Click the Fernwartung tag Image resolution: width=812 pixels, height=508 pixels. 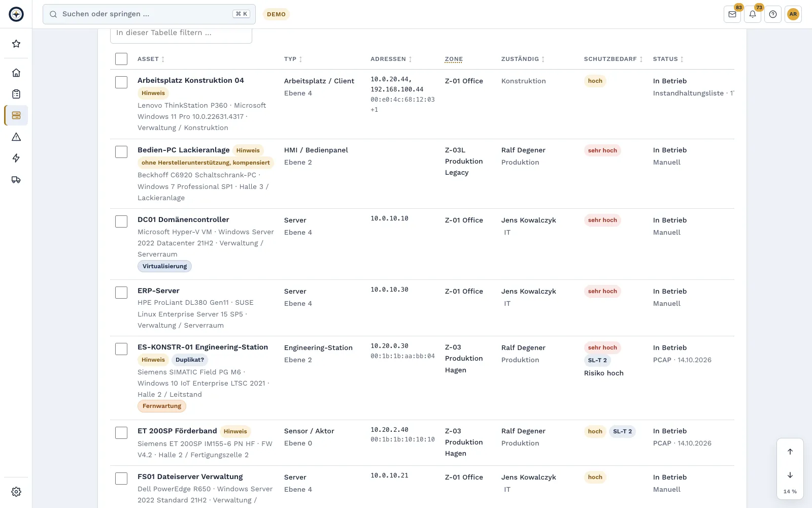click(x=162, y=406)
